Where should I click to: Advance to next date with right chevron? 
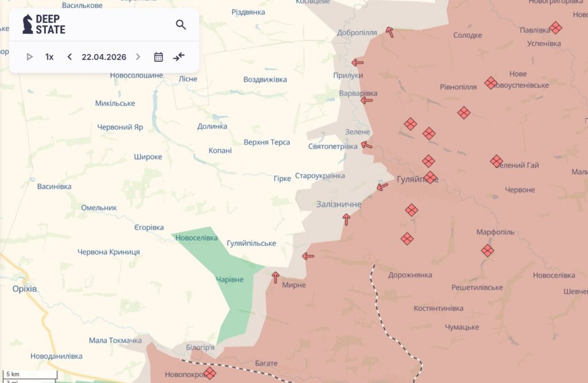pos(138,57)
